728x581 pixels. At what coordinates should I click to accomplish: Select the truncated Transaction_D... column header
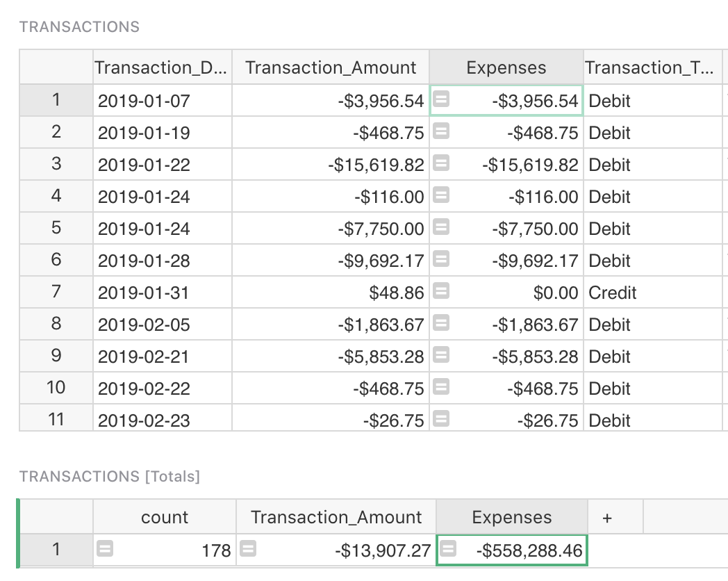(x=161, y=67)
